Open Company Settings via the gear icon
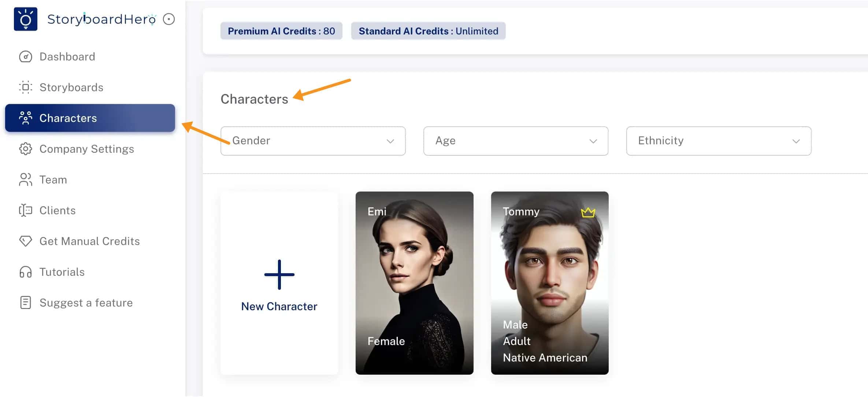Screen dimensions: 868x397 [x=25, y=149]
